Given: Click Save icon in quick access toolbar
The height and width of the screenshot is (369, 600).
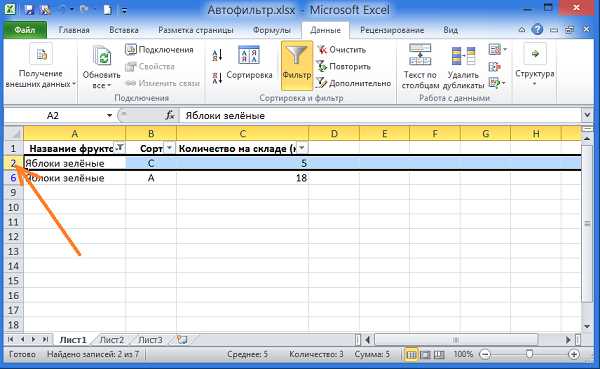Looking at the screenshot, I should [29, 9].
